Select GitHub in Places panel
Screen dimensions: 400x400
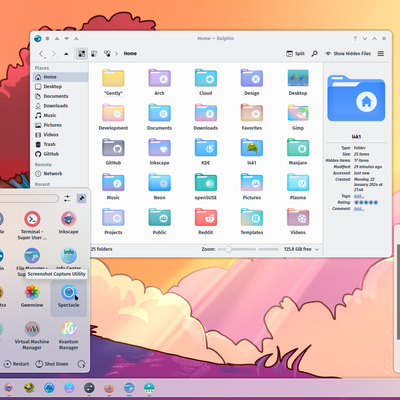point(60,154)
